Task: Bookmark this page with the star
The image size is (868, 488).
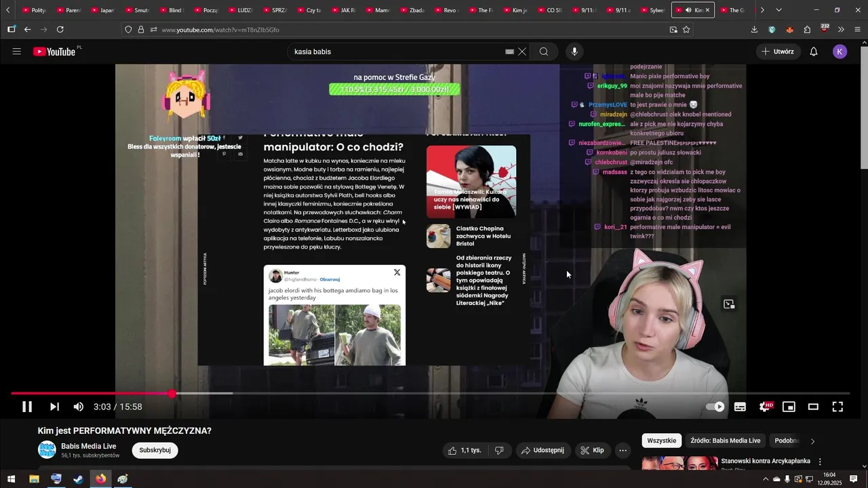Action: (x=686, y=30)
